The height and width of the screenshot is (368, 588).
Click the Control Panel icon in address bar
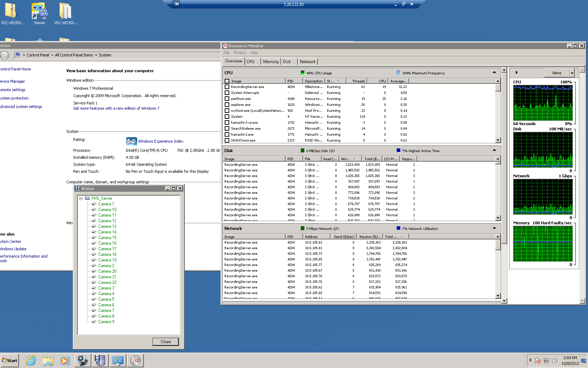(17, 55)
